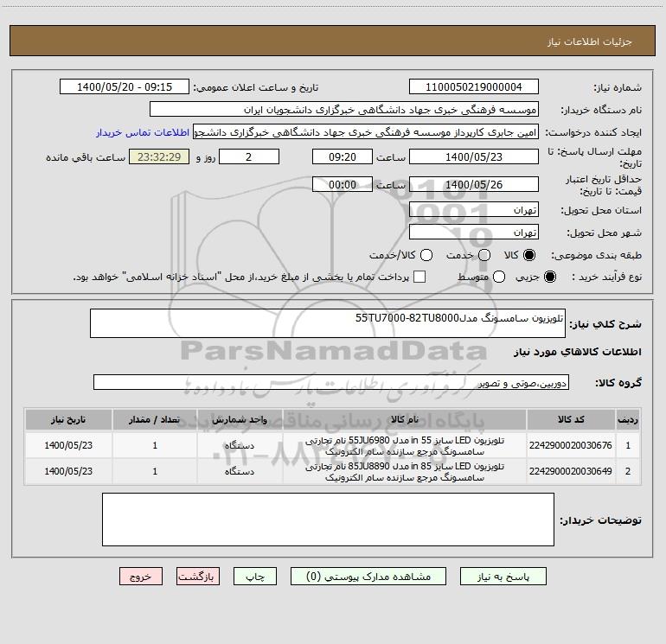Click دستگاه unit in row 2

point(240,472)
